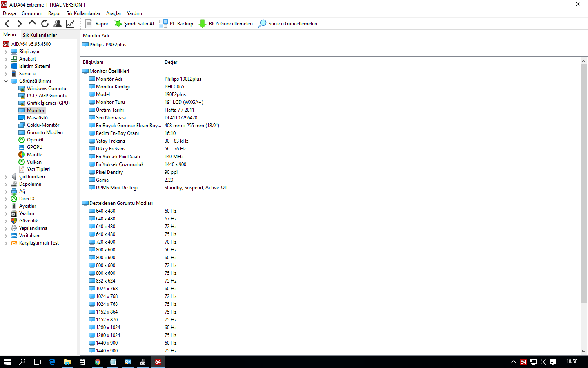
Task: Expand the Depolama tree node
Action: point(6,184)
